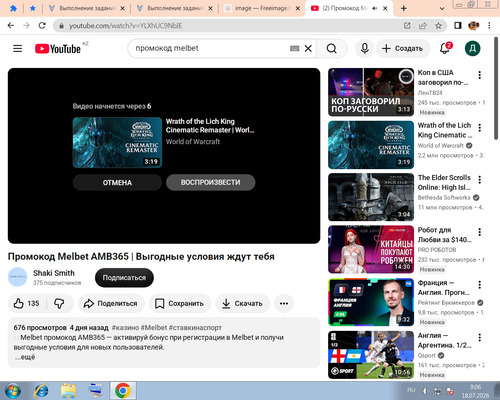The image size is (500, 400).
Task: Bookmark this page with the star icon
Action: pyautogui.click(x=438, y=26)
